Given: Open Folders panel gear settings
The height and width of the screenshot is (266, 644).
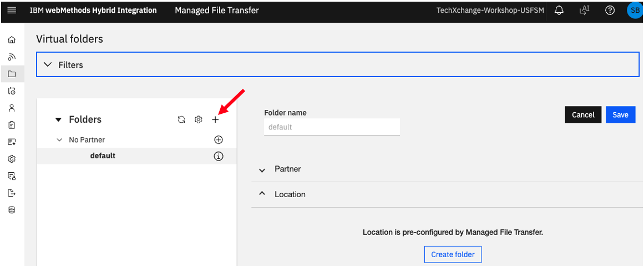Looking at the screenshot, I should (199, 119).
